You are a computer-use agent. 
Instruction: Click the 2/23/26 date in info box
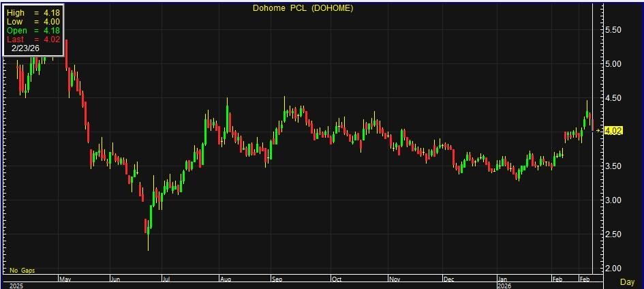click(x=27, y=49)
